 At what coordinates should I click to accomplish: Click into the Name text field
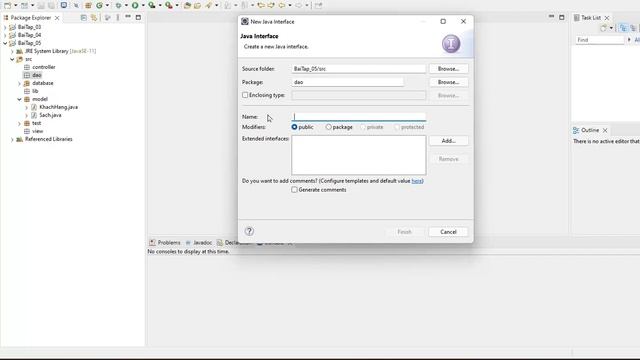[359, 117]
